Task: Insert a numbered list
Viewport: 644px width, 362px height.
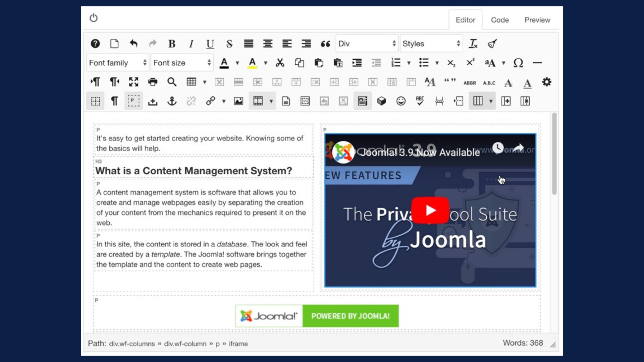Action: tap(396, 63)
